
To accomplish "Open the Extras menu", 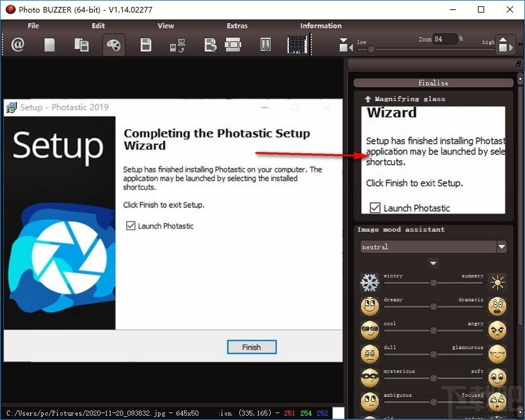I will [237, 26].
